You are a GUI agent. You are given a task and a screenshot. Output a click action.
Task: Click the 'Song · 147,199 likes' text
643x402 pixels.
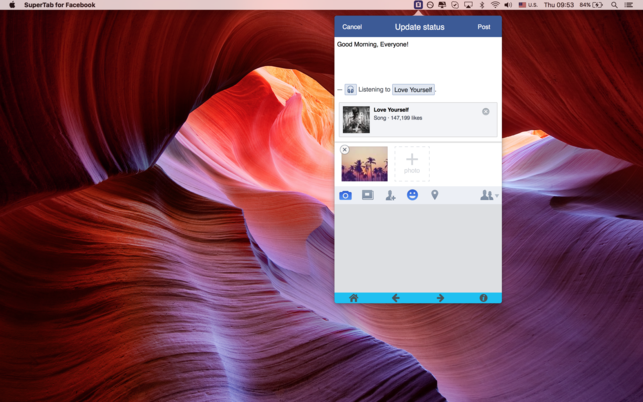click(x=398, y=118)
